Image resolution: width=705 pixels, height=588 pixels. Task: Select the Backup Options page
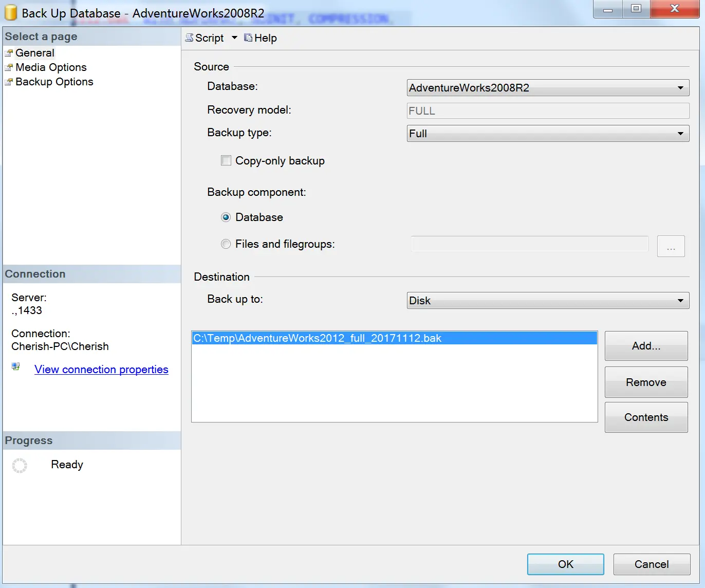click(x=54, y=82)
